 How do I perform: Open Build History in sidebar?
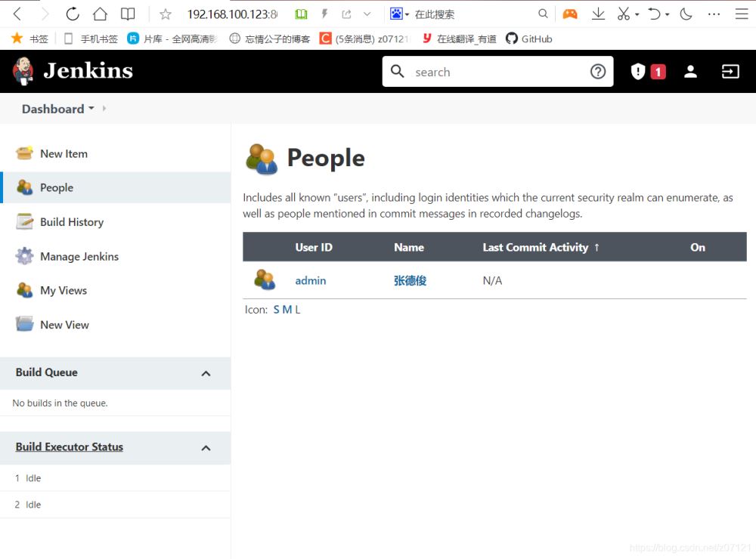coord(72,221)
